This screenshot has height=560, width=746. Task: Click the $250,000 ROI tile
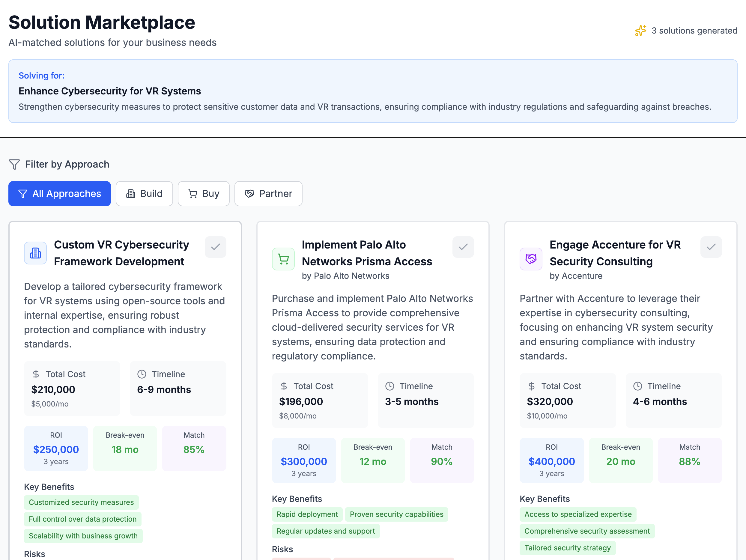(56, 448)
